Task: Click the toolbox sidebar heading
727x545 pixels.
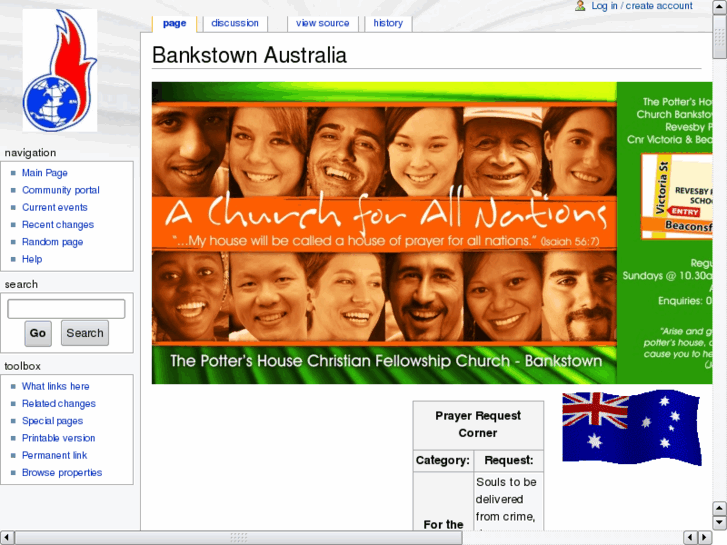Action: [23, 366]
